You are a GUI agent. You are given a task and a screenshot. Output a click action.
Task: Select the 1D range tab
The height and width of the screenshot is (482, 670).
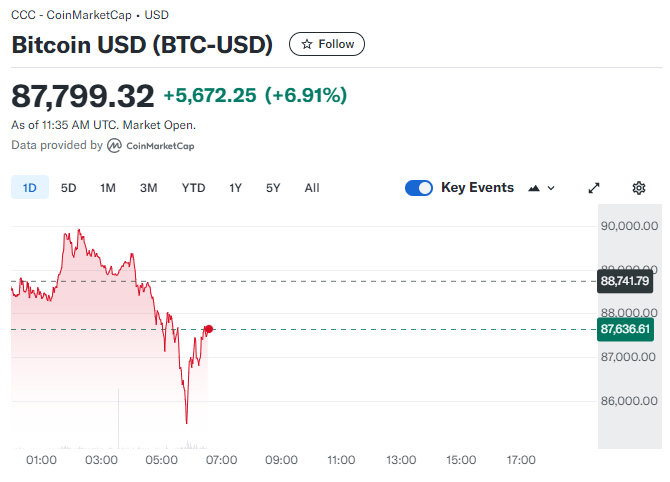30,188
